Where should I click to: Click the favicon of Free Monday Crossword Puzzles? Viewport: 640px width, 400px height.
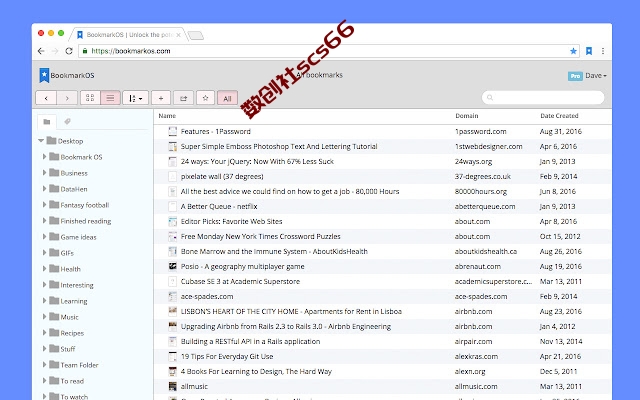coord(173,236)
